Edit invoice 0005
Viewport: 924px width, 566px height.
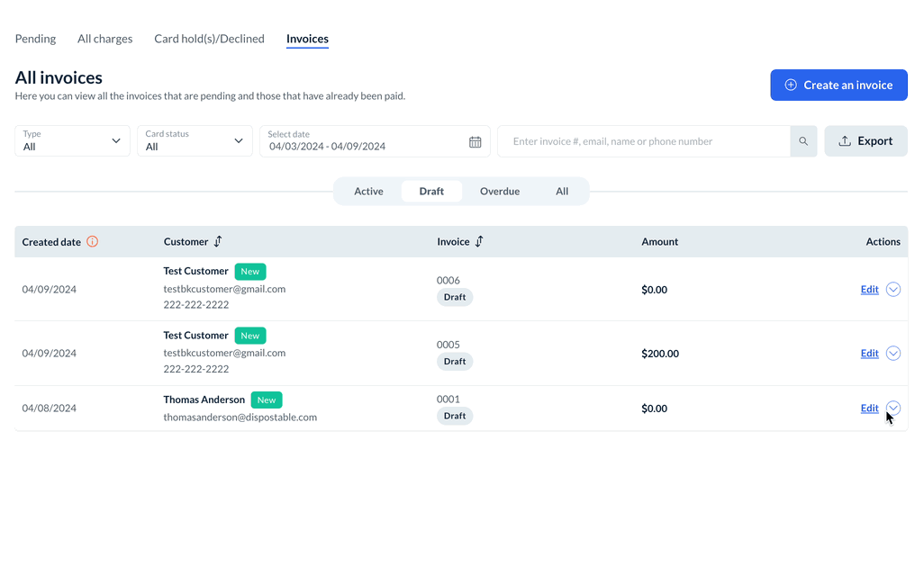click(869, 353)
